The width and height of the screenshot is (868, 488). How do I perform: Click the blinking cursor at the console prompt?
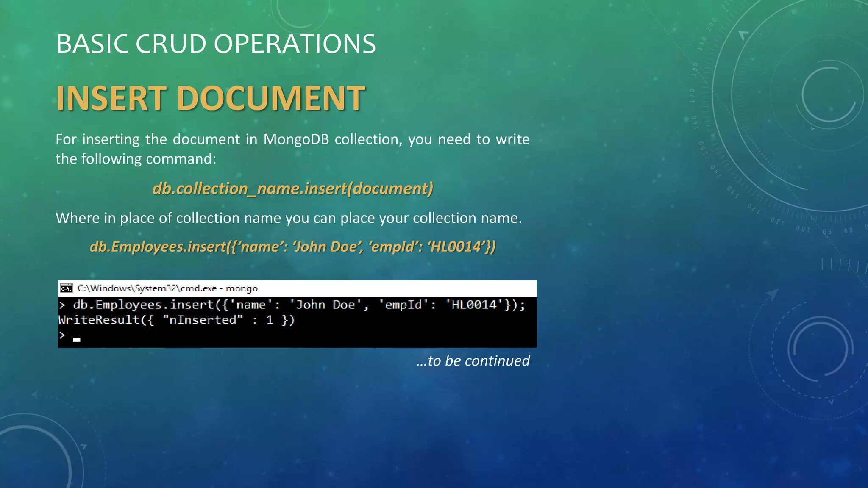76,339
